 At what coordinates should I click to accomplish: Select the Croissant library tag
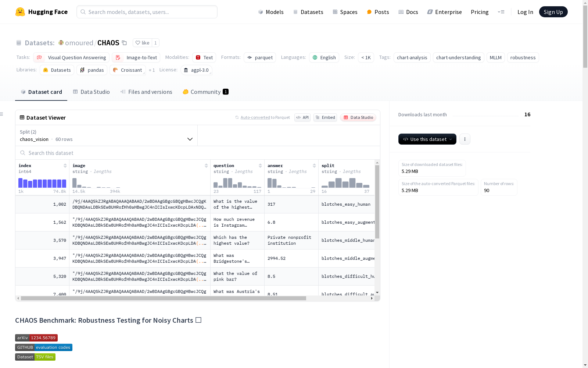coord(128,70)
